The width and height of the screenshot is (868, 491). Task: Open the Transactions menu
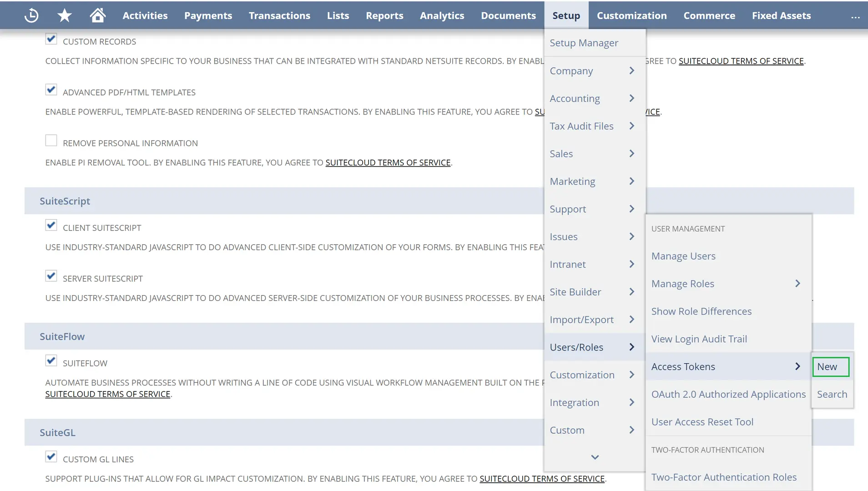pos(279,15)
